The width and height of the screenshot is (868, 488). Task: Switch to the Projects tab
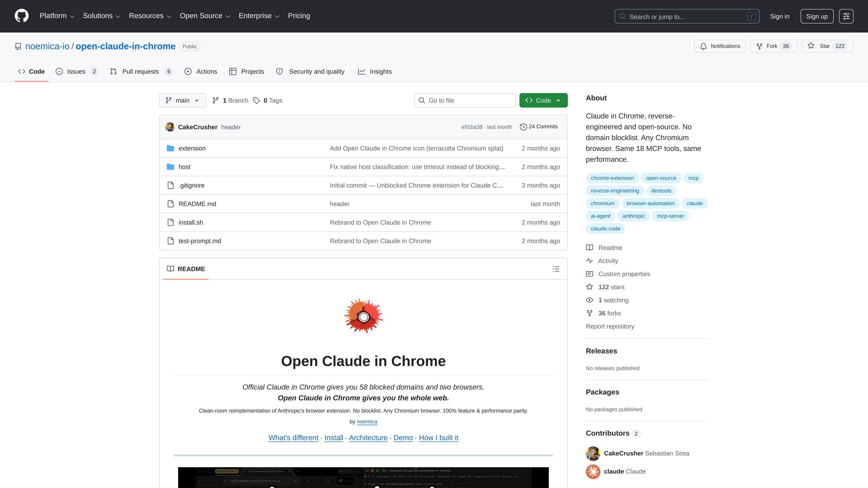[x=247, y=71]
